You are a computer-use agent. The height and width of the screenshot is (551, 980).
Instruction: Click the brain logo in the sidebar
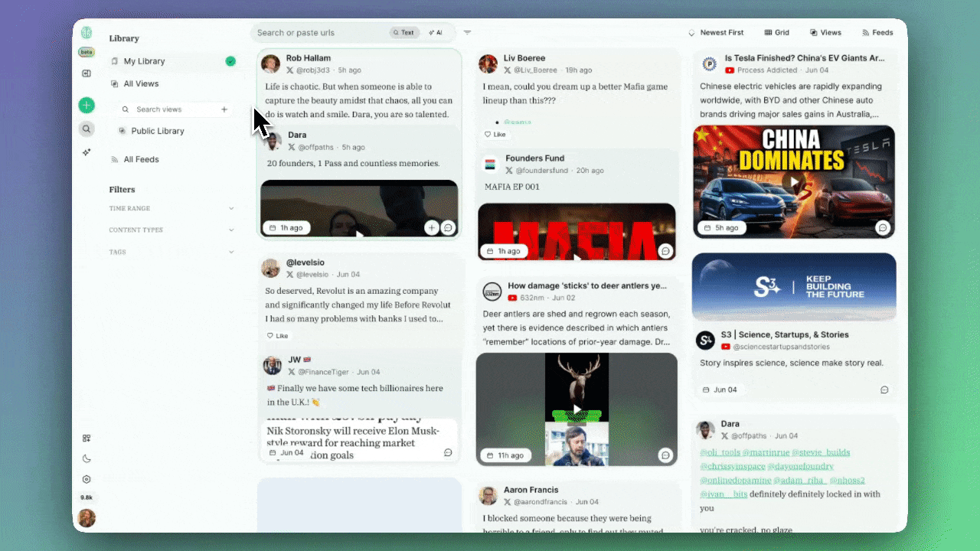tap(87, 32)
